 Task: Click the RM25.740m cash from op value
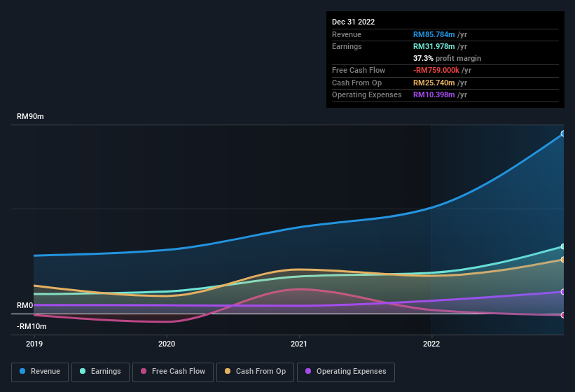coord(434,83)
